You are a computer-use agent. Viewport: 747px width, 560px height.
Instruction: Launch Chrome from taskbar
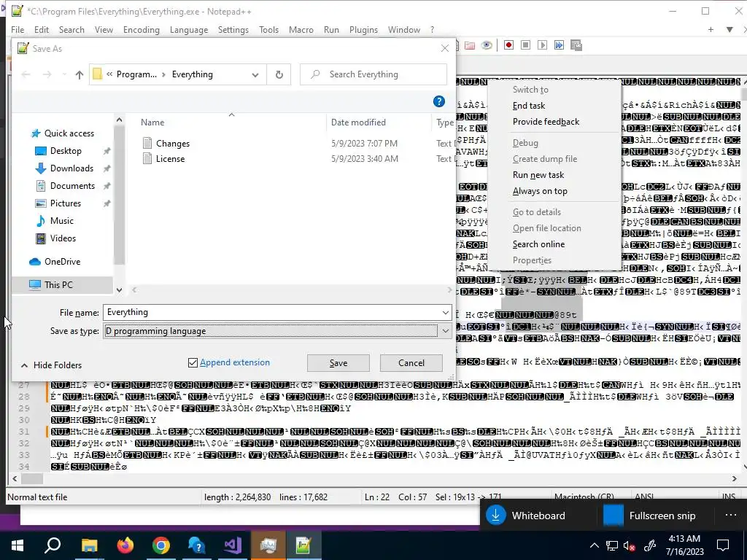[161, 545]
